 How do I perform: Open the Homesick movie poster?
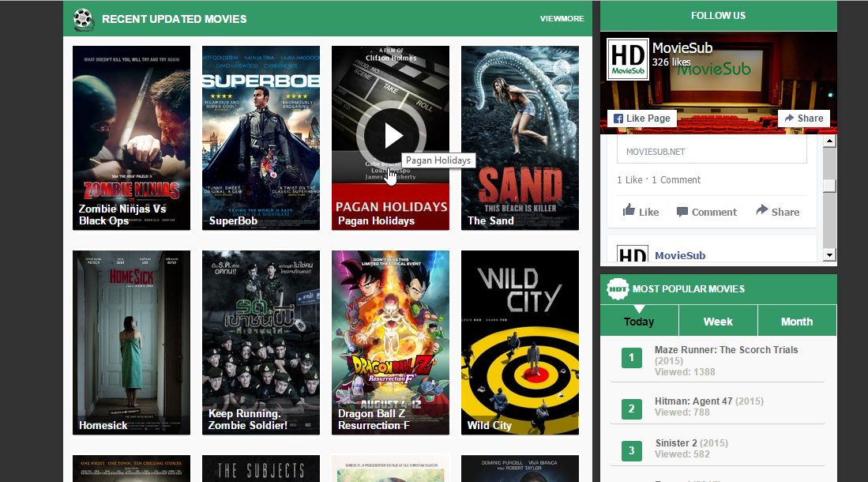pyautogui.click(x=131, y=342)
